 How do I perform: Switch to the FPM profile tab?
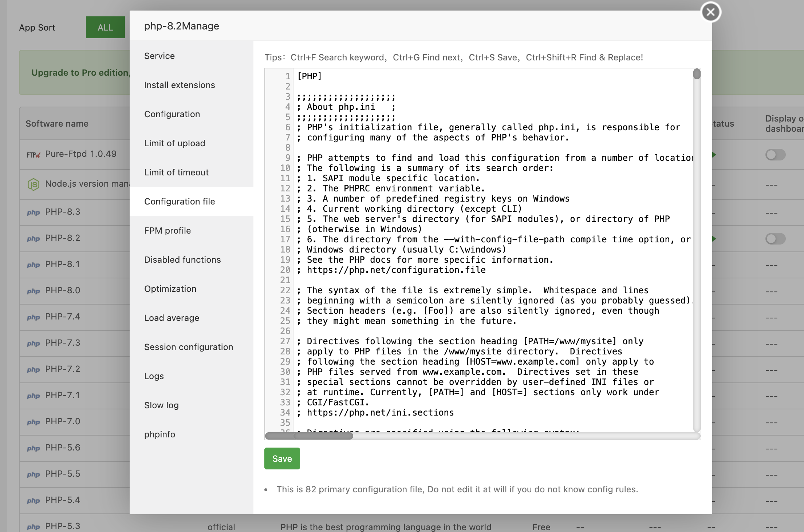click(167, 230)
